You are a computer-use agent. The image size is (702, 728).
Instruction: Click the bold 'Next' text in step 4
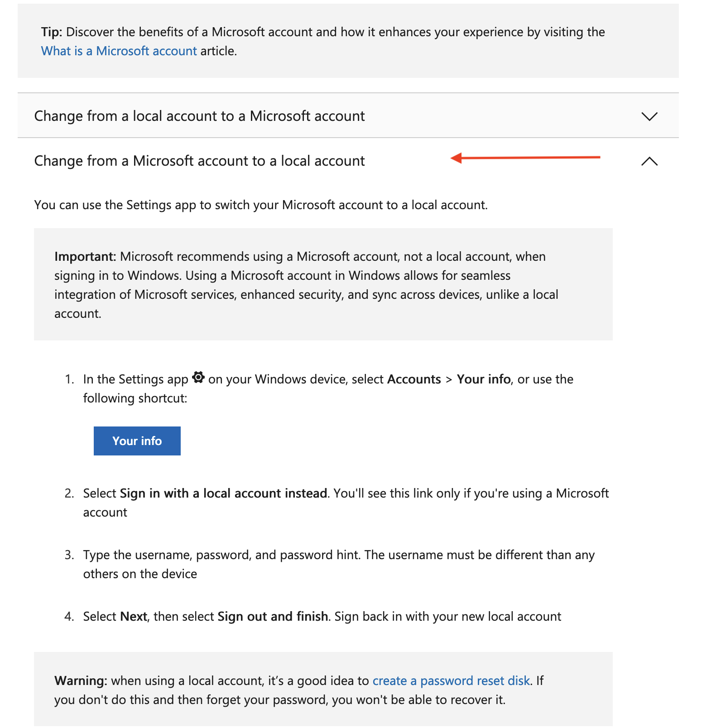click(x=134, y=617)
